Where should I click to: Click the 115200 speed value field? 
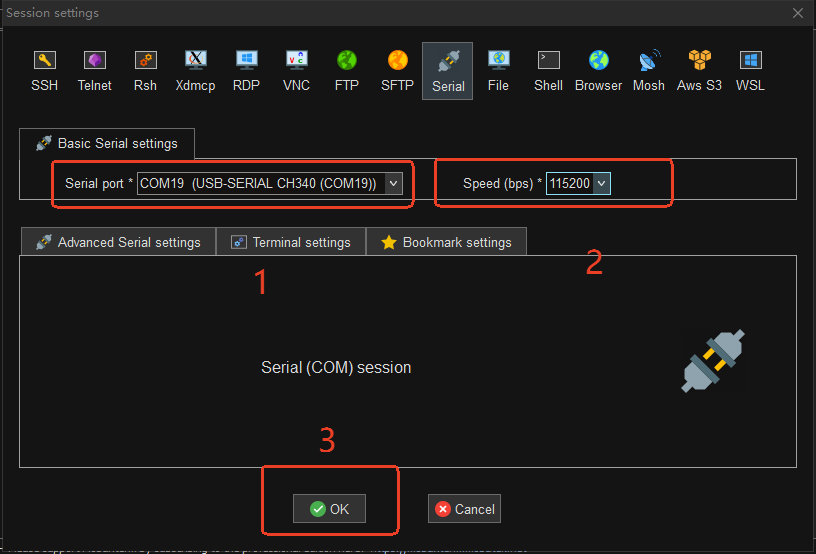click(x=570, y=183)
